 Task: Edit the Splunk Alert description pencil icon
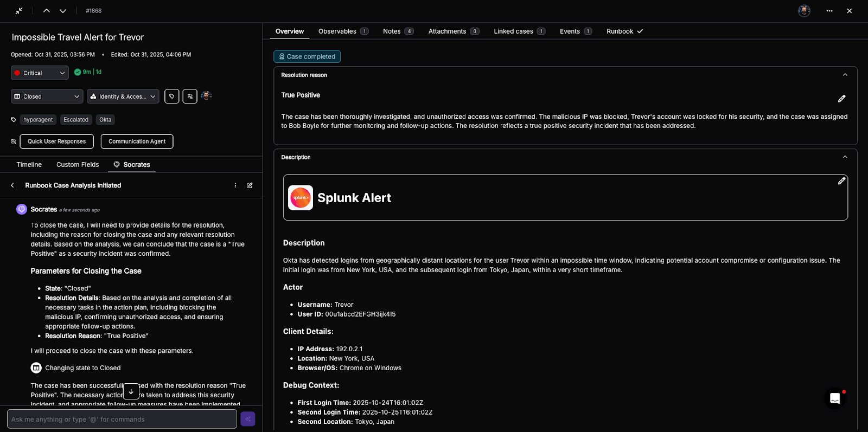[x=841, y=181]
